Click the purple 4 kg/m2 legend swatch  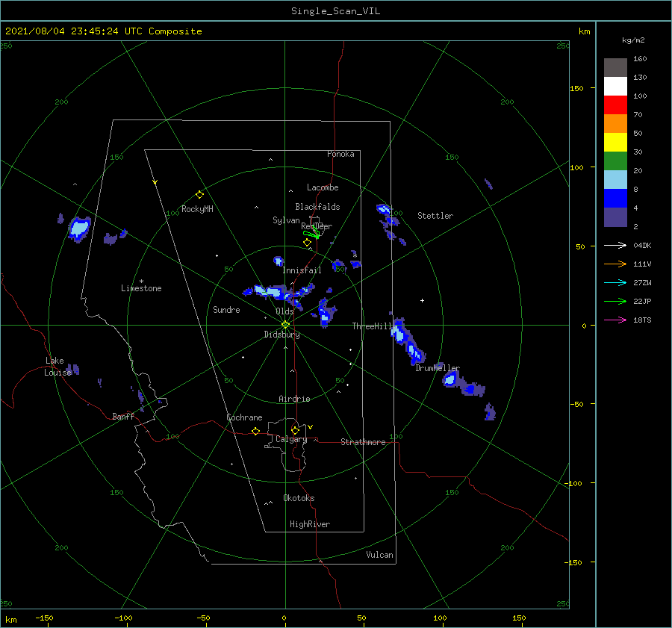615,217
